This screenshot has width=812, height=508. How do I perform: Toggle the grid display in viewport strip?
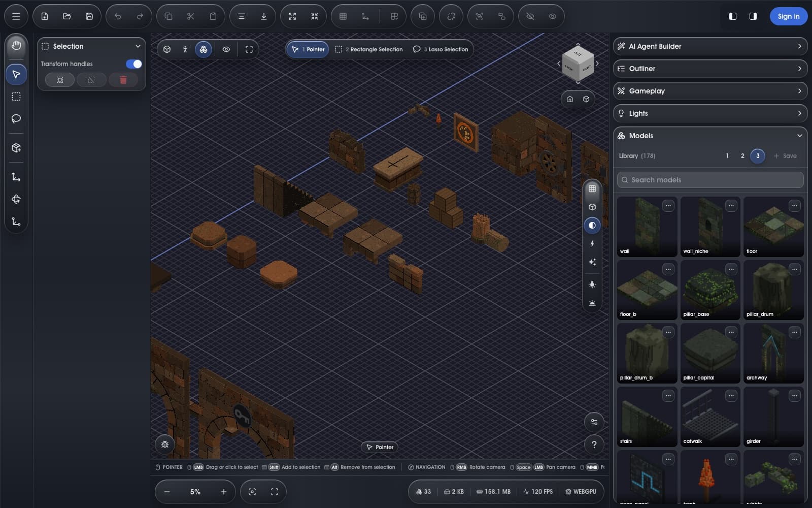[592, 189]
